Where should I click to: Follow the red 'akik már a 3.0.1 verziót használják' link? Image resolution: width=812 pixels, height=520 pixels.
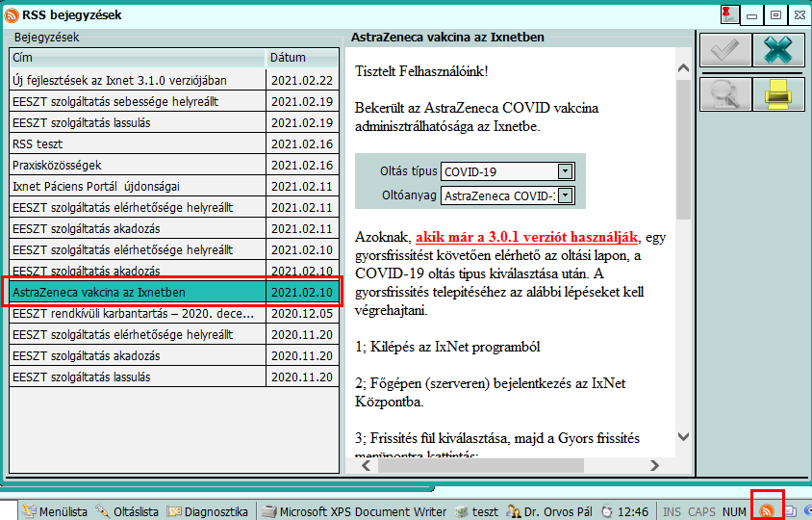click(x=526, y=237)
